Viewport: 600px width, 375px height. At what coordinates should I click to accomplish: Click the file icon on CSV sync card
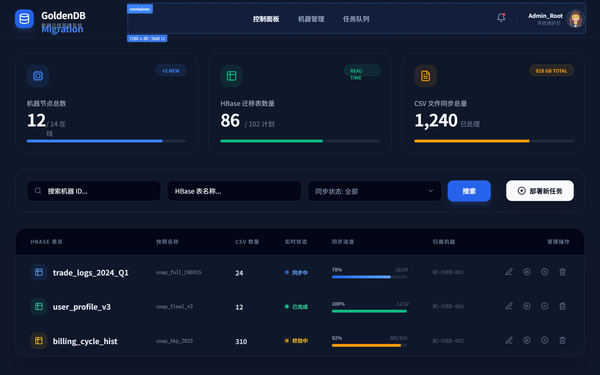(425, 76)
